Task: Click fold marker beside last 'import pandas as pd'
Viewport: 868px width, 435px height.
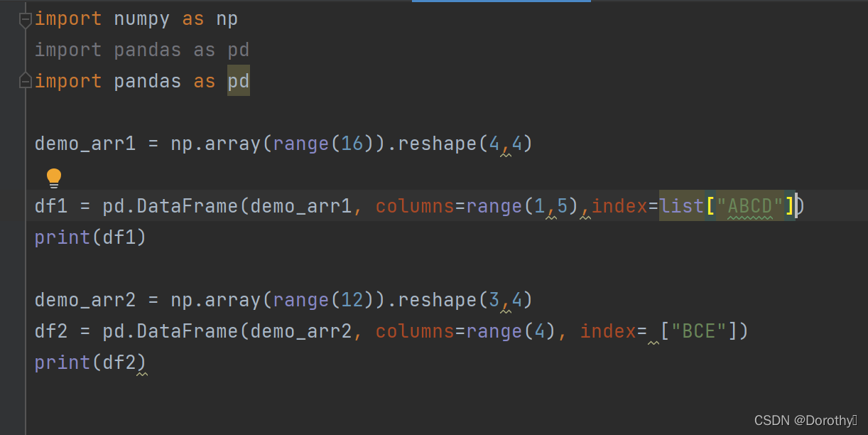Action: click(26, 80)
